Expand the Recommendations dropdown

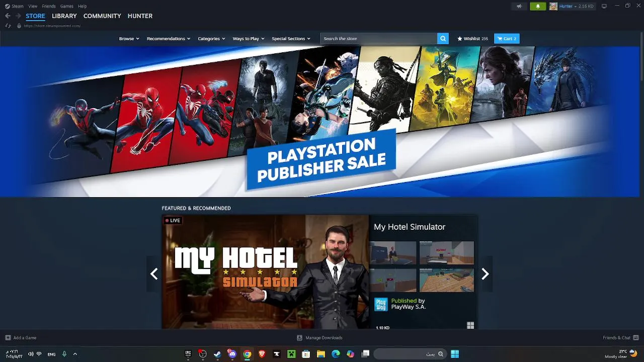(169, 39)
